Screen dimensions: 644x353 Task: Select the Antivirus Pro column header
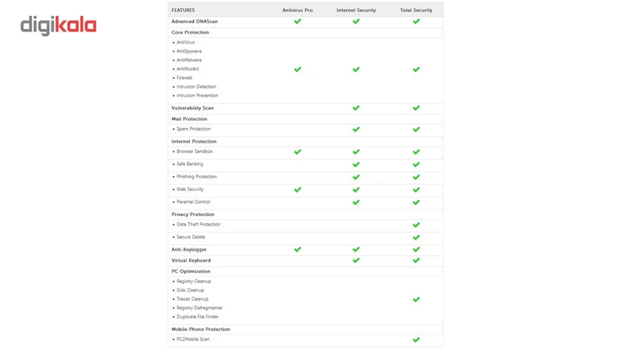click(298, 10)
